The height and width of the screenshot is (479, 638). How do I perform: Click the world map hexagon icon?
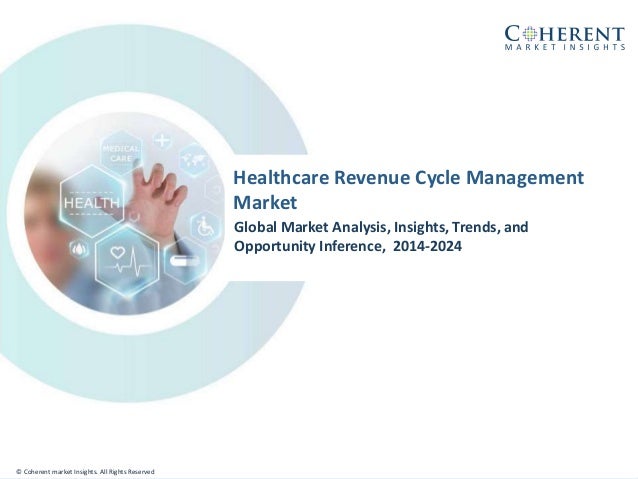pyautogui.click(x=194, y=160)
